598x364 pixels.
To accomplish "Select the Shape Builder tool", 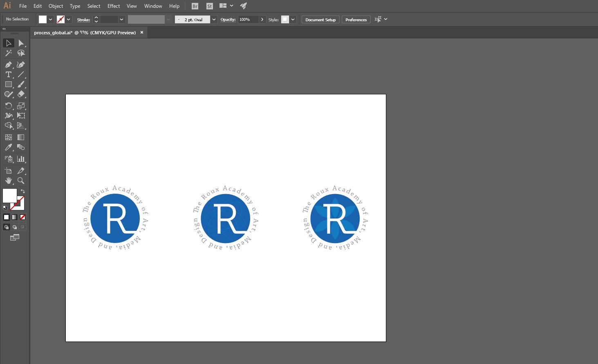I will tap(9, 125).
